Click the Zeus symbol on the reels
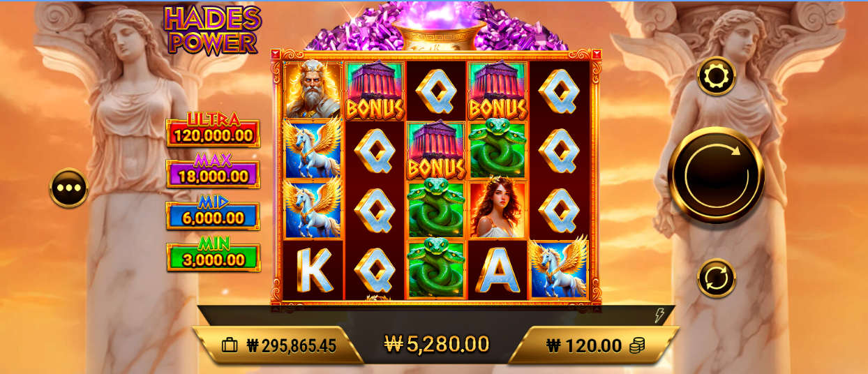Screen dimensions: 868x374 [x=313, y=90]
